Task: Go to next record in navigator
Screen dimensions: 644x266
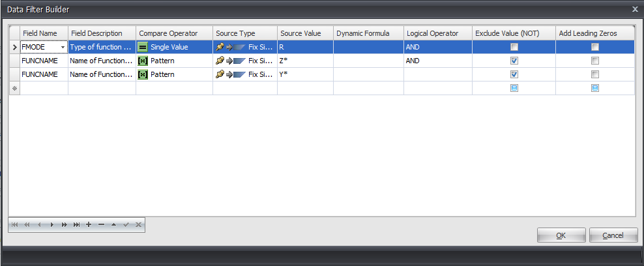Action: pos(51,225)
